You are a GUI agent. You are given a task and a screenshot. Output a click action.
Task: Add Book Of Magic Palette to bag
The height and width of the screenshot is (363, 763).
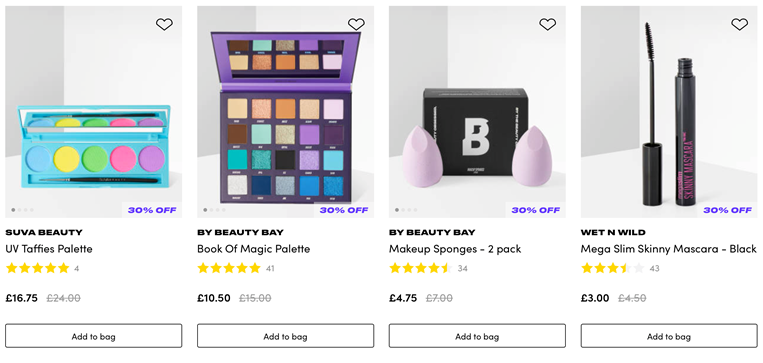click(285, 336)
